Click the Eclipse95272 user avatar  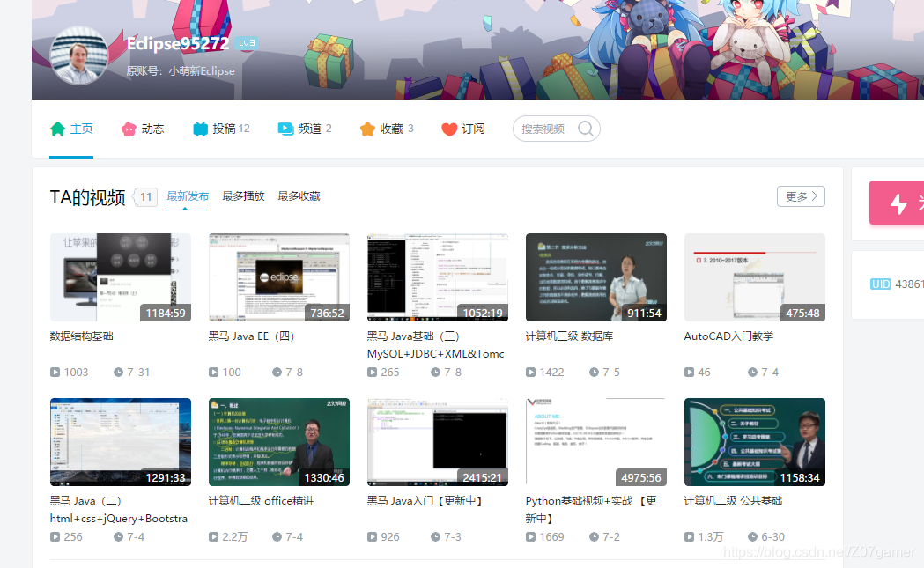point(79,55)
